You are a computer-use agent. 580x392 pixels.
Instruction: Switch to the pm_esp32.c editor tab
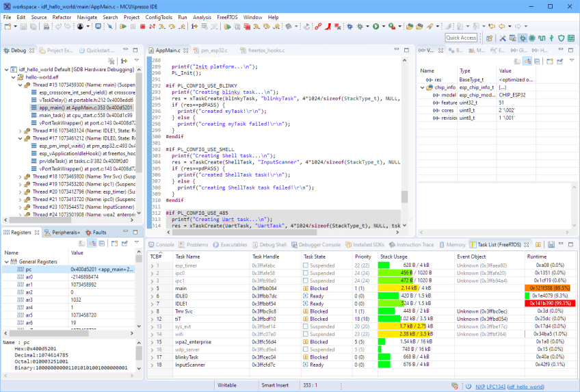(210, 51)
